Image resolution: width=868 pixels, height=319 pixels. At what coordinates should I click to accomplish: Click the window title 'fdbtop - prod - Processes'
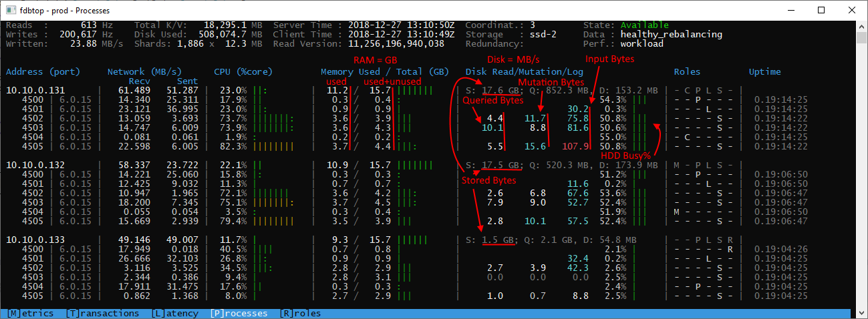(x=65, y=11)
